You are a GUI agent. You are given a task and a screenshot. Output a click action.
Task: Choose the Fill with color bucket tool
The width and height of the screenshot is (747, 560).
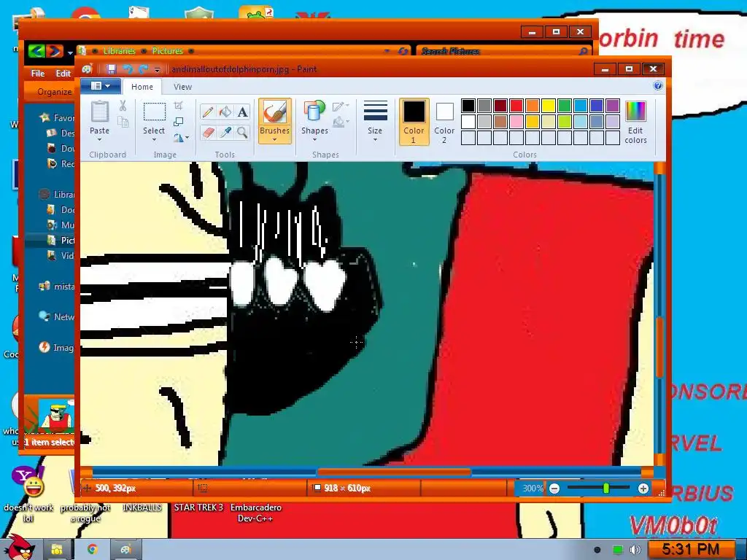tap(225, 112)
